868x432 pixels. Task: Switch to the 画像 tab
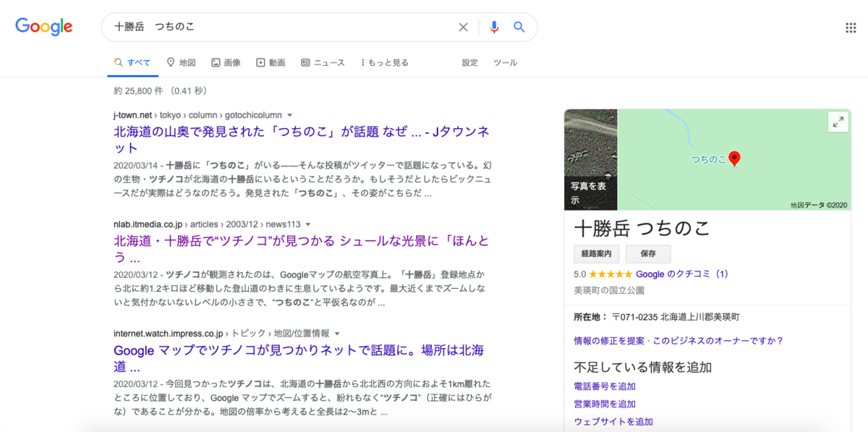pyautogui.click(x=226, y=63)
